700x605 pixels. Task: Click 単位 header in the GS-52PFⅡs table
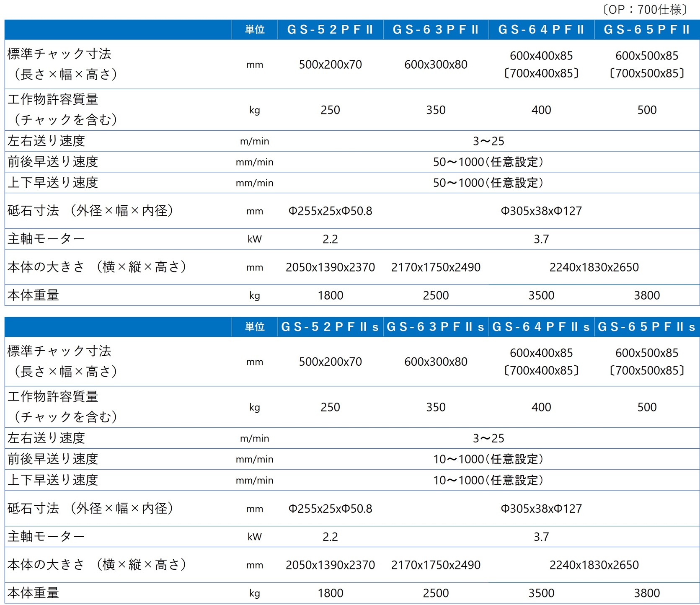[x=255, y=327]
